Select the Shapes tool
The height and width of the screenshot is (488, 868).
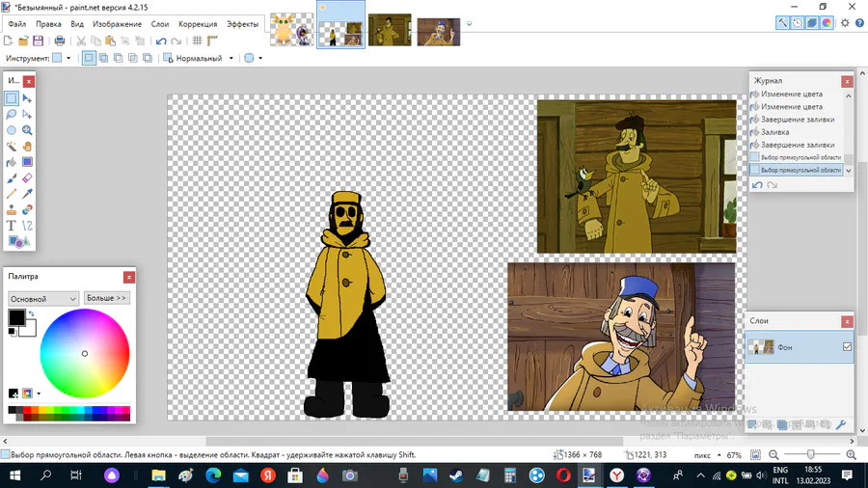click(x=19, y=242)
